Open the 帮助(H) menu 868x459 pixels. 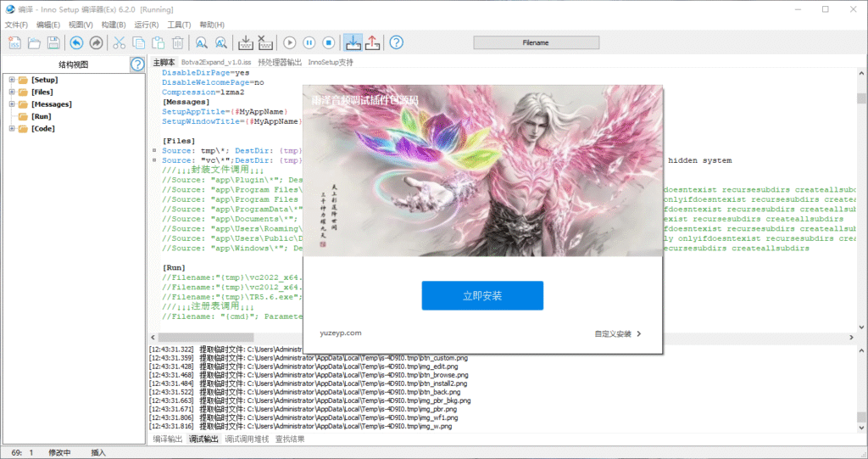211,25
